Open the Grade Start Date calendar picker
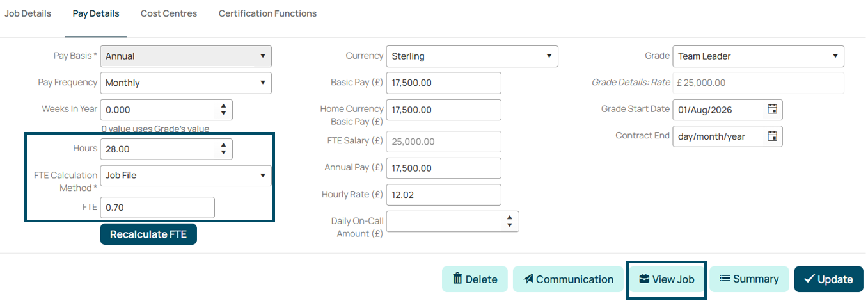Screen dimensions: 868x303 772,110
